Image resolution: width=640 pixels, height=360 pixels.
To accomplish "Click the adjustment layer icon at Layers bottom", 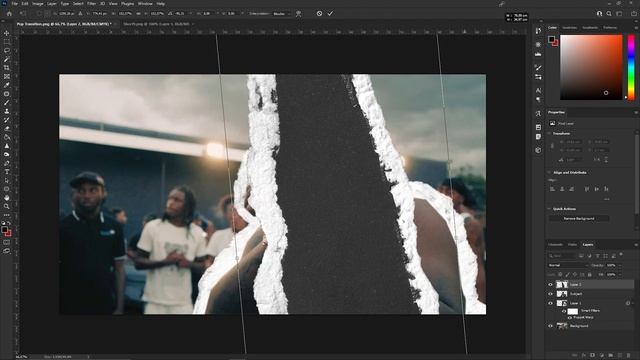I will tap(602, 355).
